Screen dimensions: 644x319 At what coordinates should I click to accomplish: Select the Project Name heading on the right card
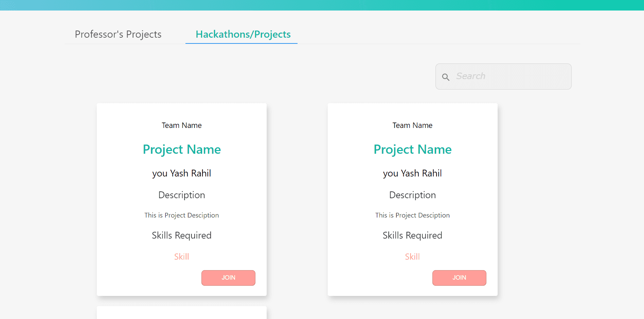pyautogui.click(x=412, y=149)
